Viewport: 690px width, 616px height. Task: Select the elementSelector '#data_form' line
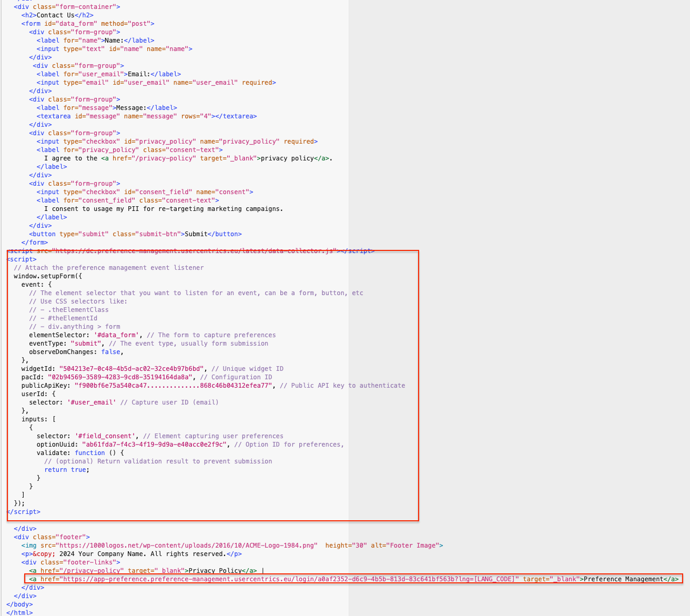(x=153, y=335)
